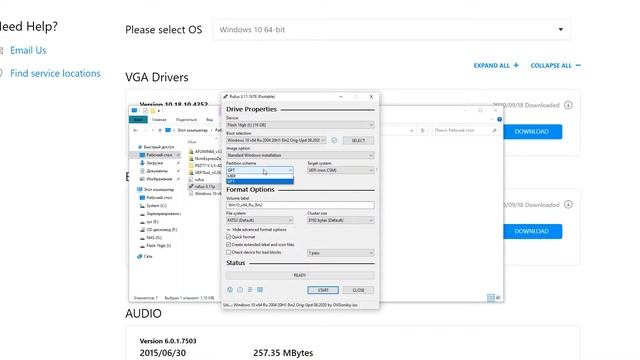Open Email Us link
This screenshot has width=640, height=360.
tap(28, 50)
